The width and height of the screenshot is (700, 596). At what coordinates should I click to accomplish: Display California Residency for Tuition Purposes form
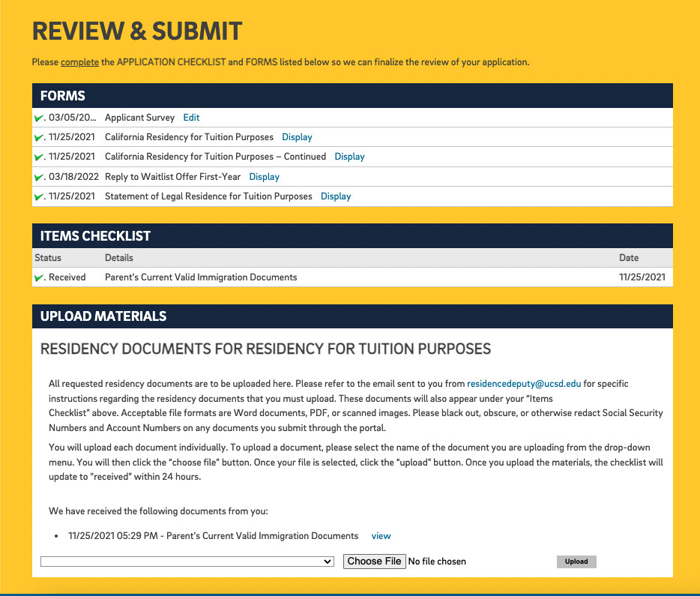297,137
